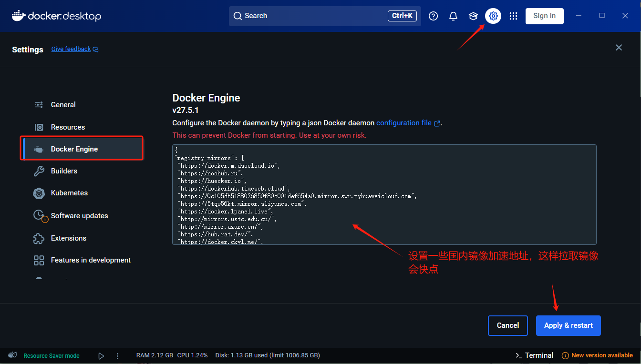
Task: Click the Resource Saver whale icon
Action: pos(12,355)
